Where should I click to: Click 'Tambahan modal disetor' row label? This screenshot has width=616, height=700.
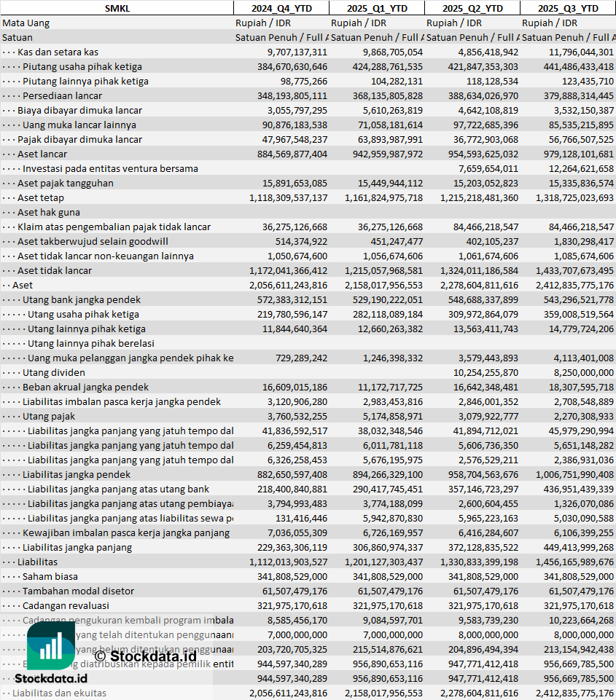78,591
